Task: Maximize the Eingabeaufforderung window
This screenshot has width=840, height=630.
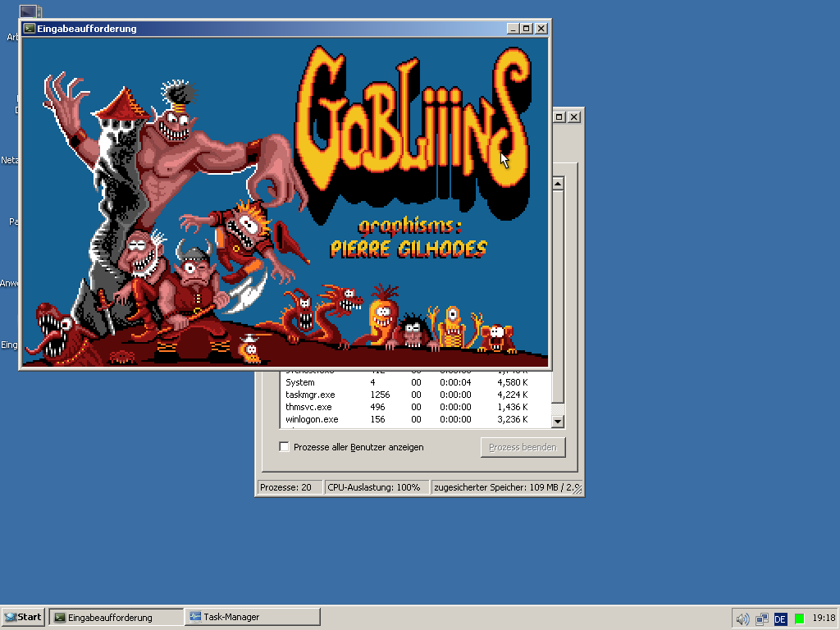Action: tap(527, 29)
